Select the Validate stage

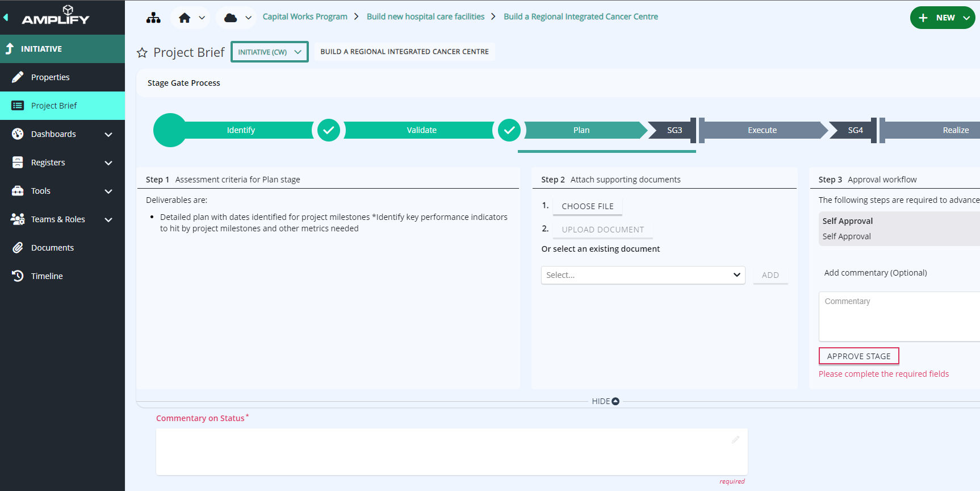(x=421, y=130)
